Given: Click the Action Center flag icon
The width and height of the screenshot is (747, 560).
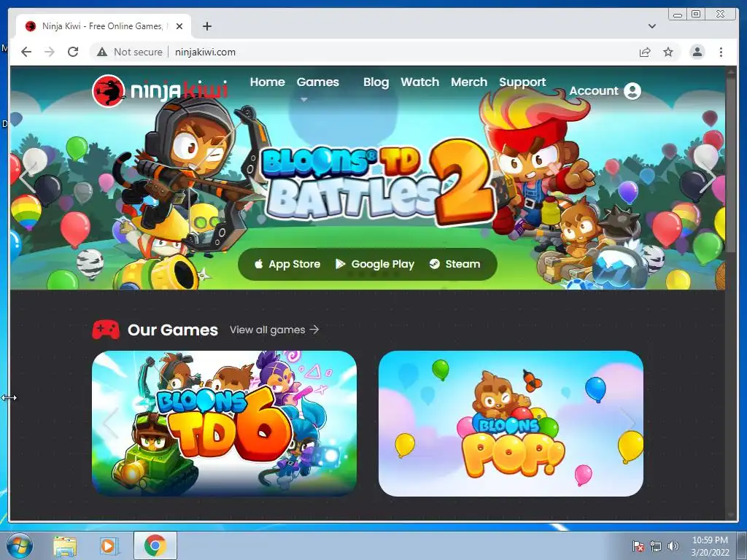Looking at the screenshot, I should (x=638, y=546).
